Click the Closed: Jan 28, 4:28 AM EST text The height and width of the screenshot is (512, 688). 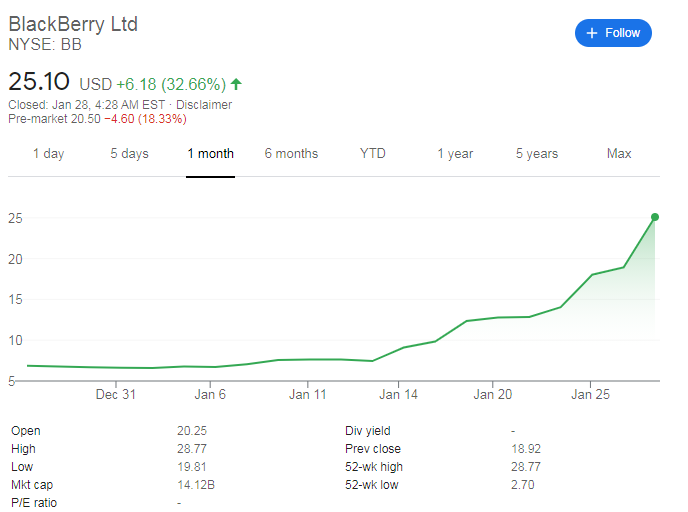[86, 105]
